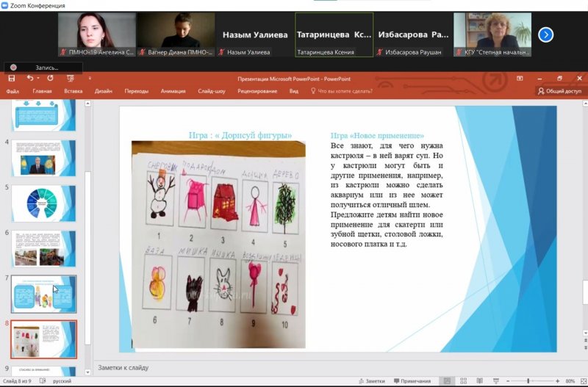The width and height of the screenshot is (588, 387).
Task: Click the Общий доступ share button
Action: pyautogui.click(x=559, y=91)
